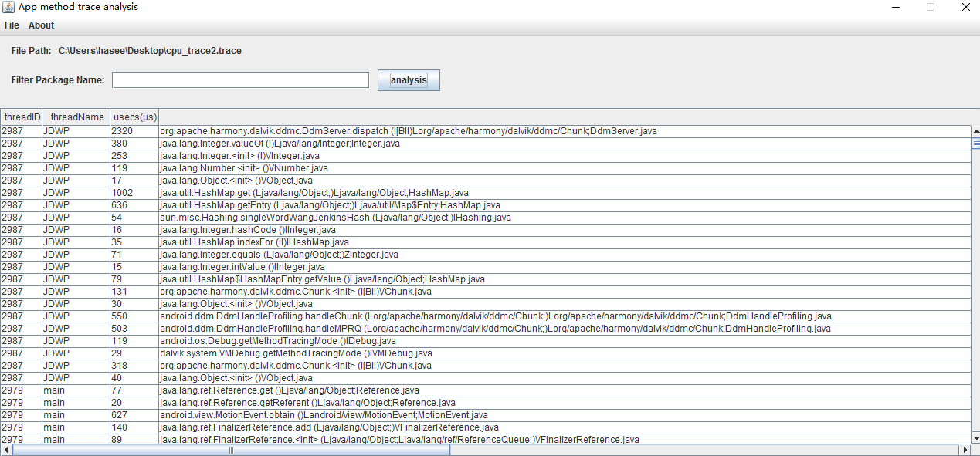
Task: Select the threadID column header
Action: (x=21, y=117)
